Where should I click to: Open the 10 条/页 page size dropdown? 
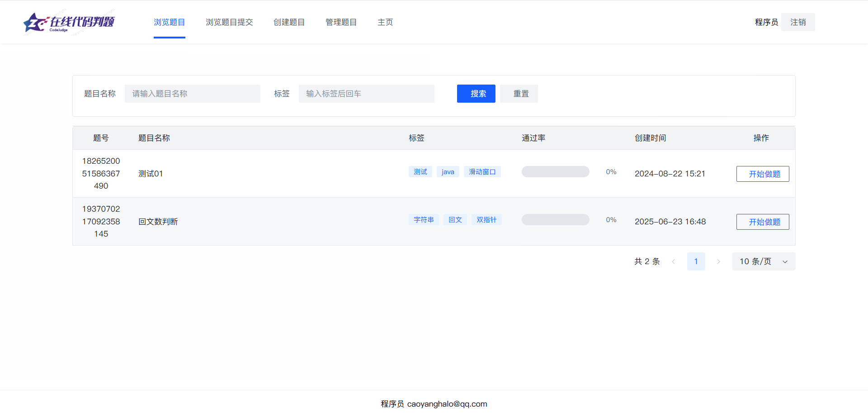click(764, 261)
